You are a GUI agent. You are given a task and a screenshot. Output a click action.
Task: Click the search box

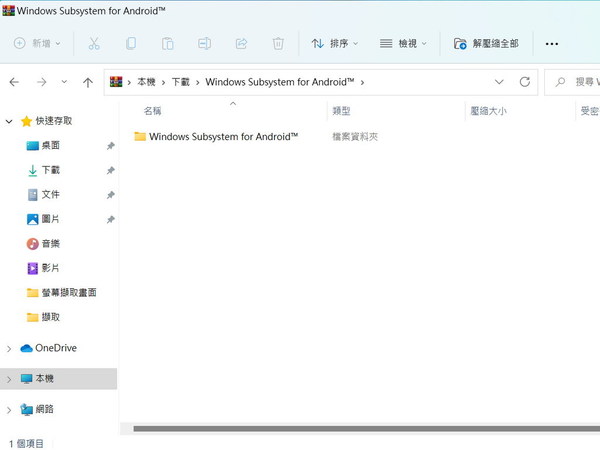572,82
